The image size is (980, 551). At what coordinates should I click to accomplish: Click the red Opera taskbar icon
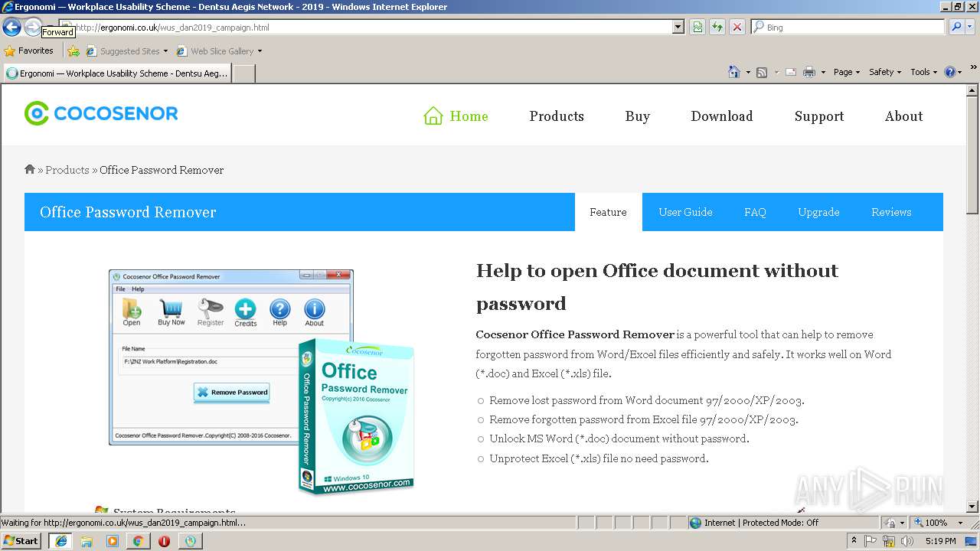click(x=164, y=541)
